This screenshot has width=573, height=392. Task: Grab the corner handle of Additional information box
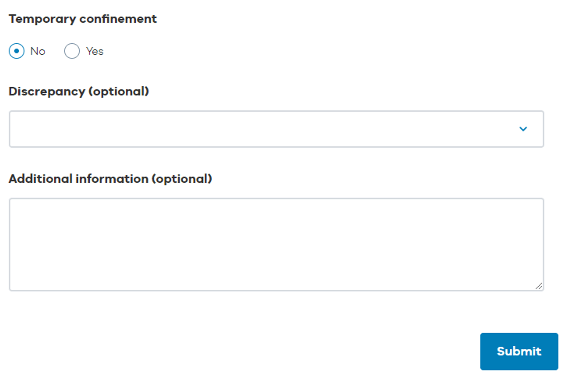(539, 286)
